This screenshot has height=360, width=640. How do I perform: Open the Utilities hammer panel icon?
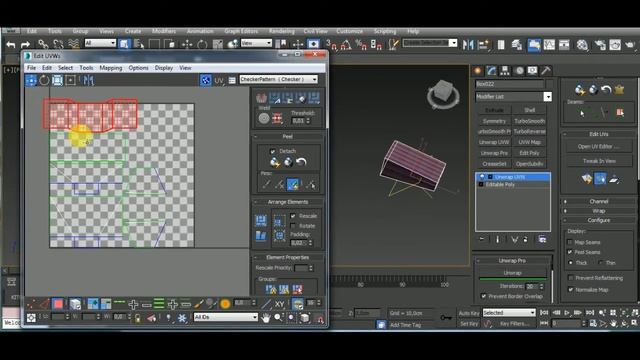coord(546,71)
